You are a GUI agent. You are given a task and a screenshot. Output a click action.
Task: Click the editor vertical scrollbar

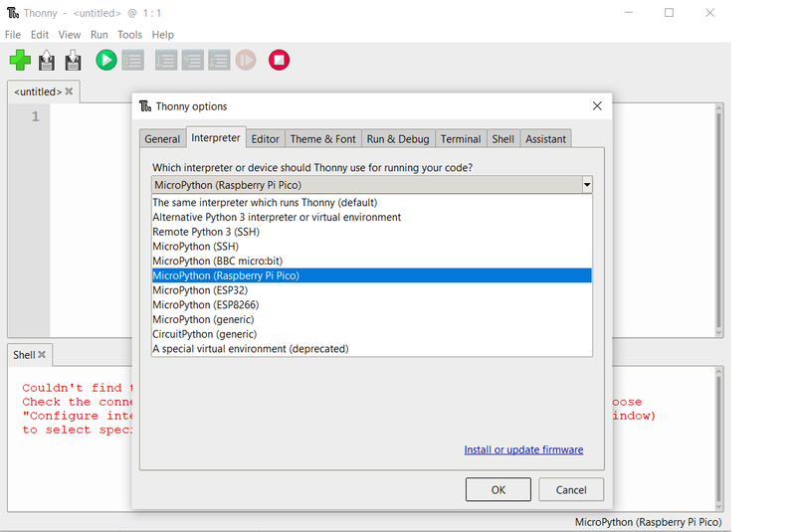tap(718, 220)
